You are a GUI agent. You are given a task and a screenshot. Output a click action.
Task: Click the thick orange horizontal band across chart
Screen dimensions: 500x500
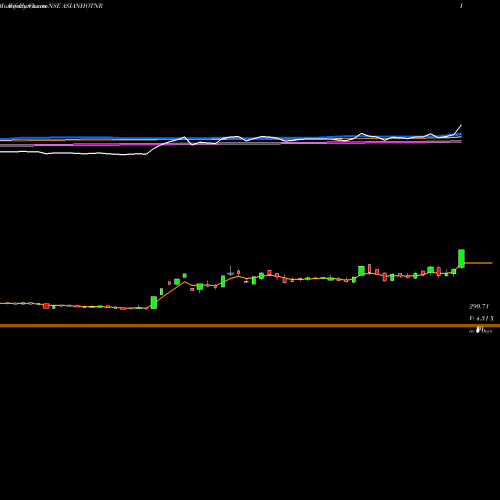click(x=250, y=326)
